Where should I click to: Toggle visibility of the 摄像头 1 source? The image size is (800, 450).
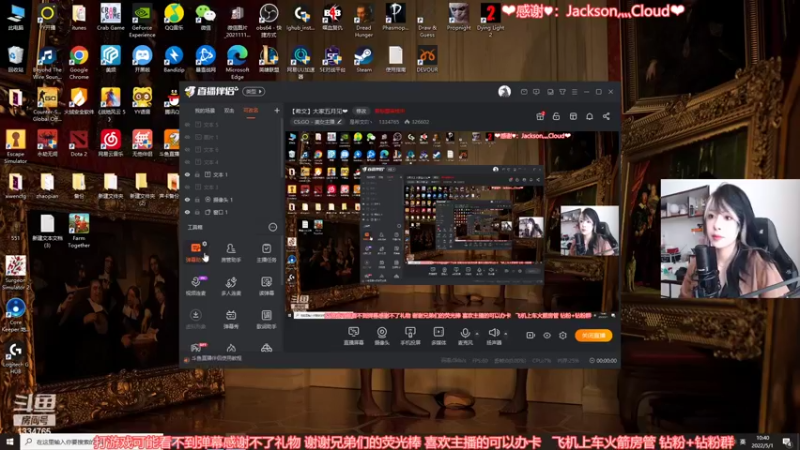(187, 199)
